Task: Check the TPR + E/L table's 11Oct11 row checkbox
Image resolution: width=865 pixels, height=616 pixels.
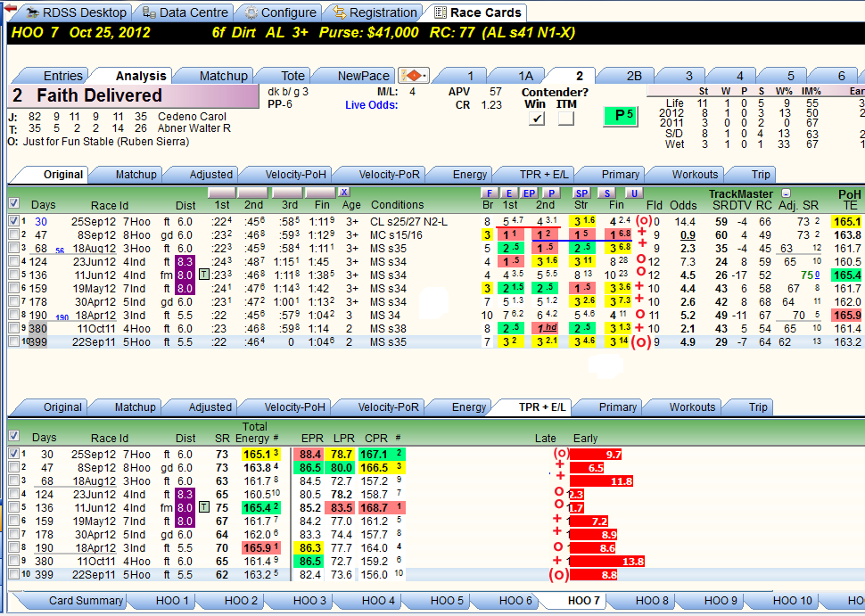Action: coord(13,561)
